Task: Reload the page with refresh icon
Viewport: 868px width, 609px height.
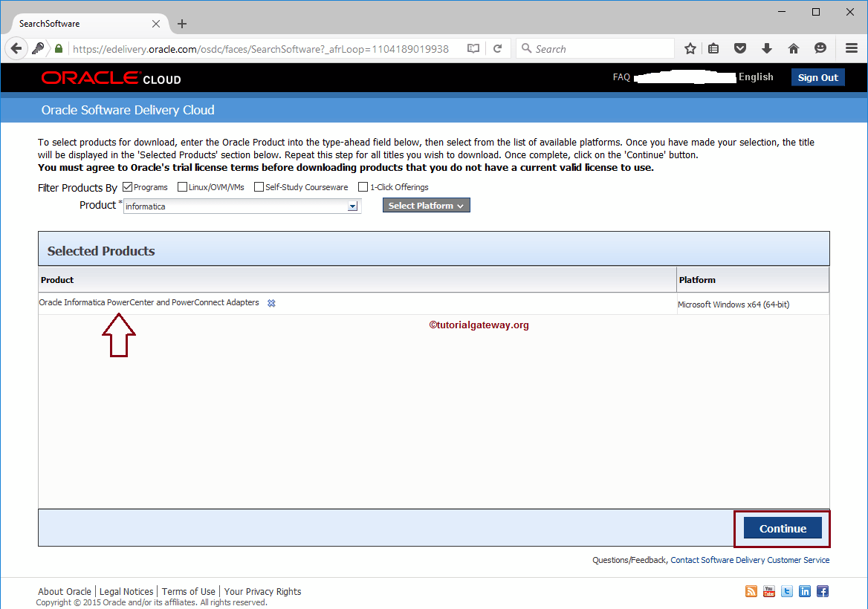Action: 498,49
